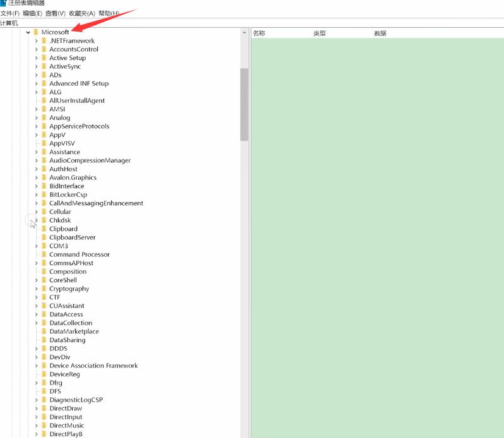
Task: Expand the COM3 key chevron
Action: (37, 246)
